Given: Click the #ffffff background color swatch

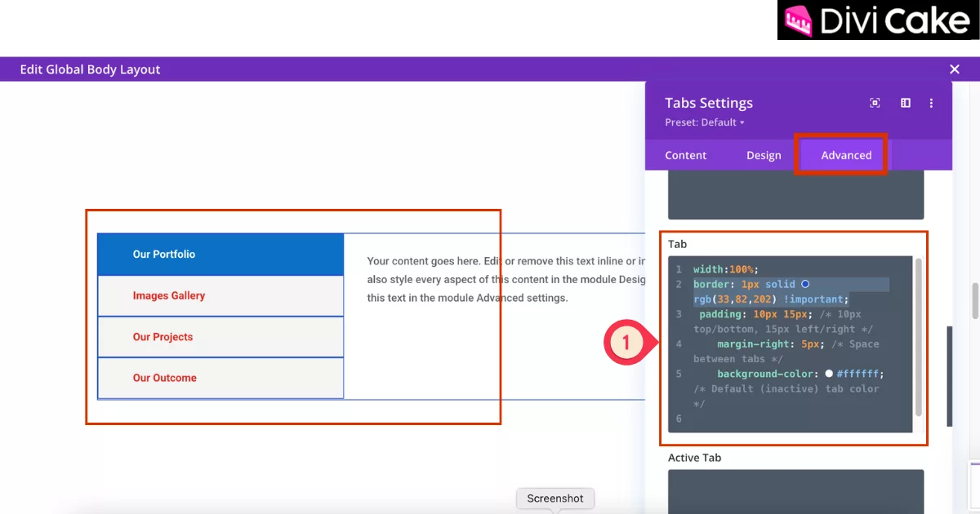Looking at the screenshot, I should (x=829, y=374).
